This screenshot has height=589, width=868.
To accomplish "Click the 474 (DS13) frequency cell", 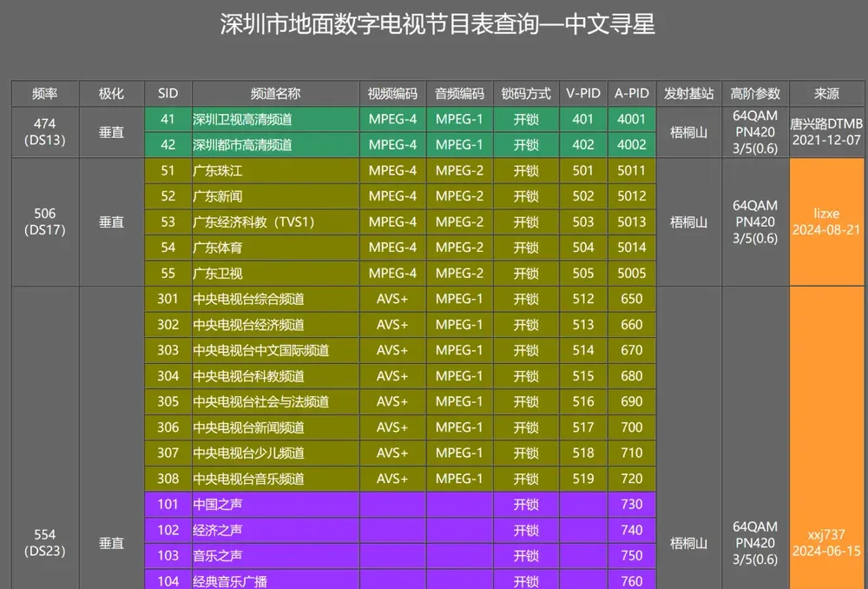I will 44,132.
